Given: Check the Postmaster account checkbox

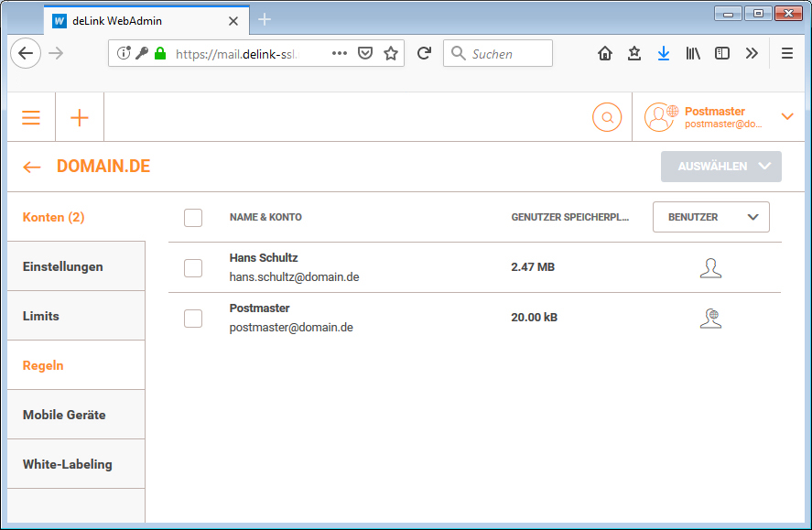Looking at the screenshot, I should tap(193, 319).
